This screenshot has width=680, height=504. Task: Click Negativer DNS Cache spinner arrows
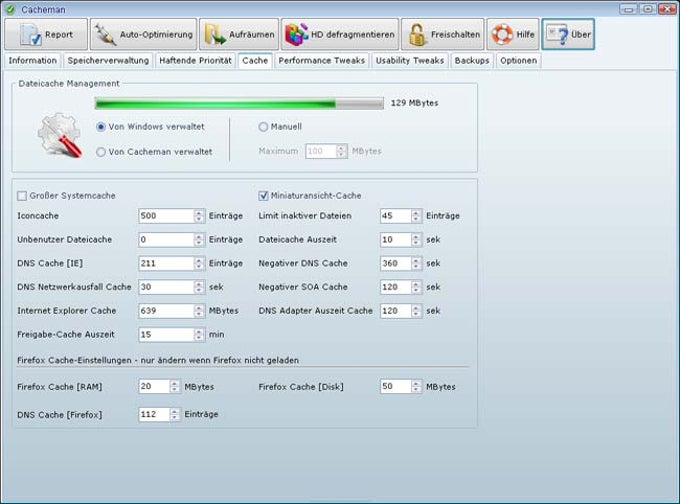point(416,263)
